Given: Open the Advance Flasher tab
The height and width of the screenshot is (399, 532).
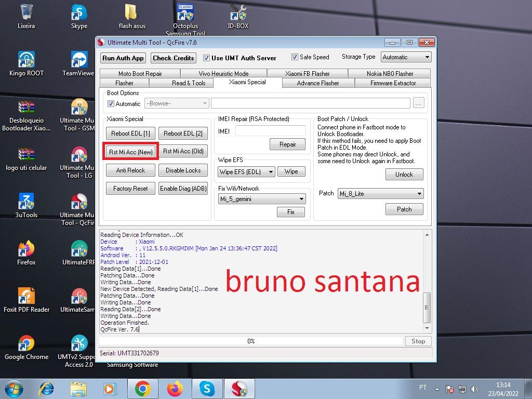Looking at the screenshot, I should coord(318,83).
